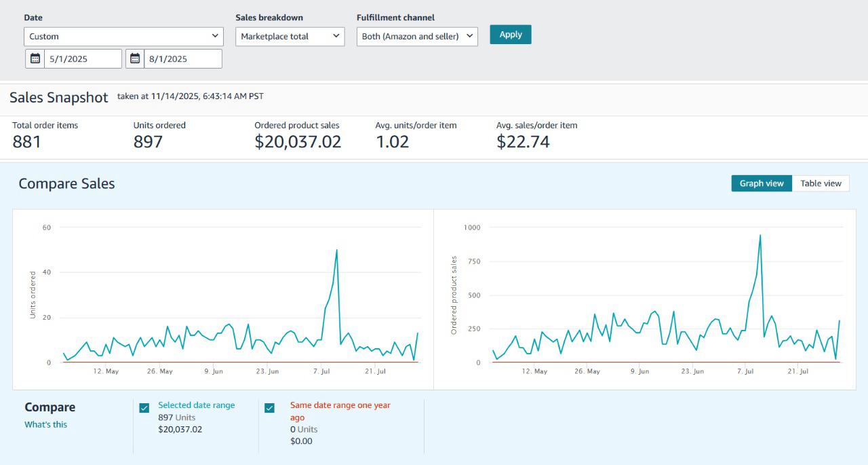Screen dimensions: 868x465
Task: Click the Total order items value 881
Action: click(x=27, y=142)
